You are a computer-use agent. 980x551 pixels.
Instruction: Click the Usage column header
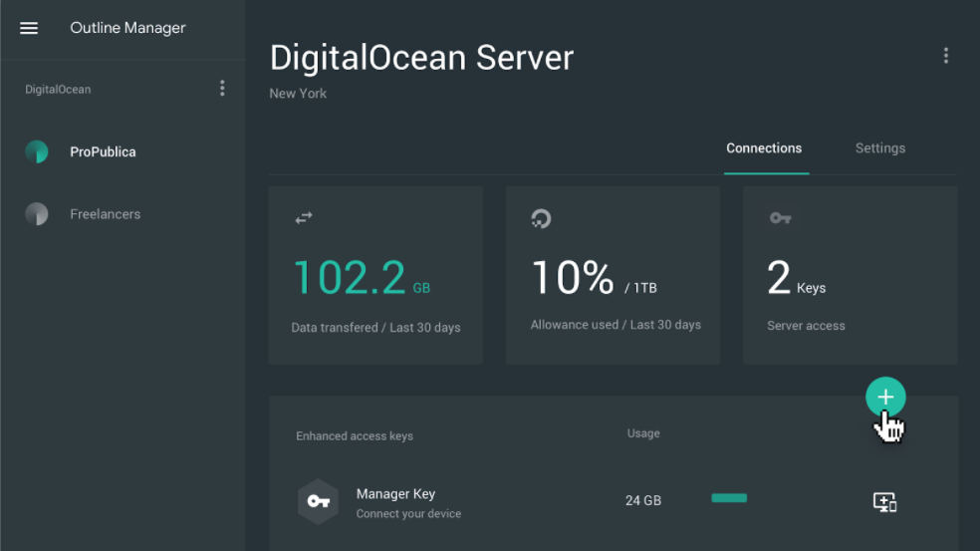(x=643, y=433)
